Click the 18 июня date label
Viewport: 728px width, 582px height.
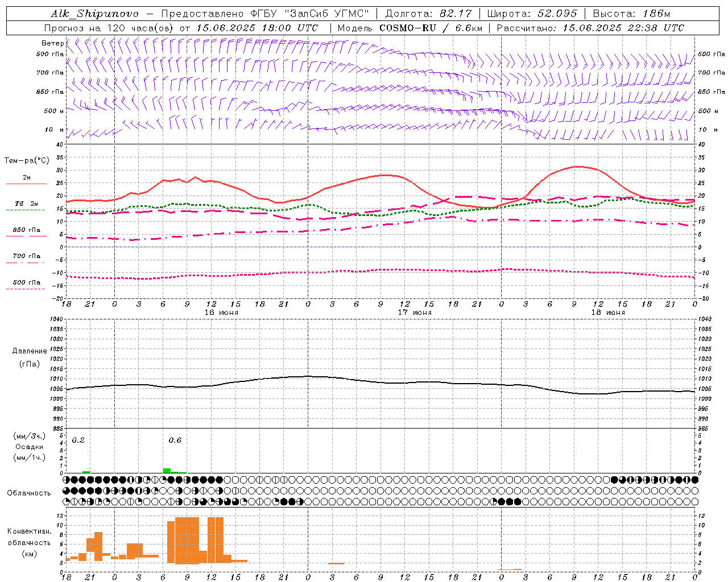(608, 313)
